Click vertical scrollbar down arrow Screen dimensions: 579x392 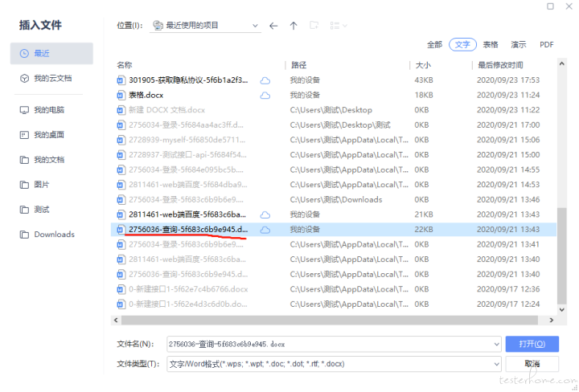pos(561,309)
